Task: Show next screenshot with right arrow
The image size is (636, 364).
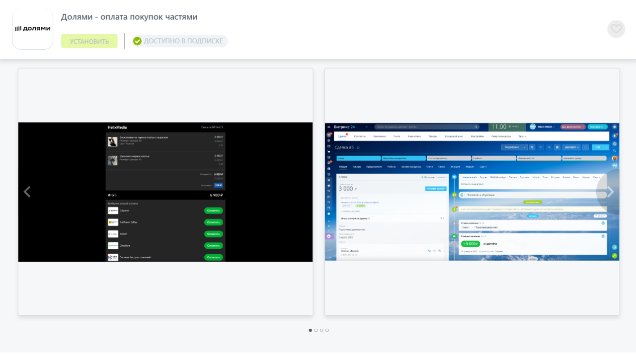Action: pos(611,192)
